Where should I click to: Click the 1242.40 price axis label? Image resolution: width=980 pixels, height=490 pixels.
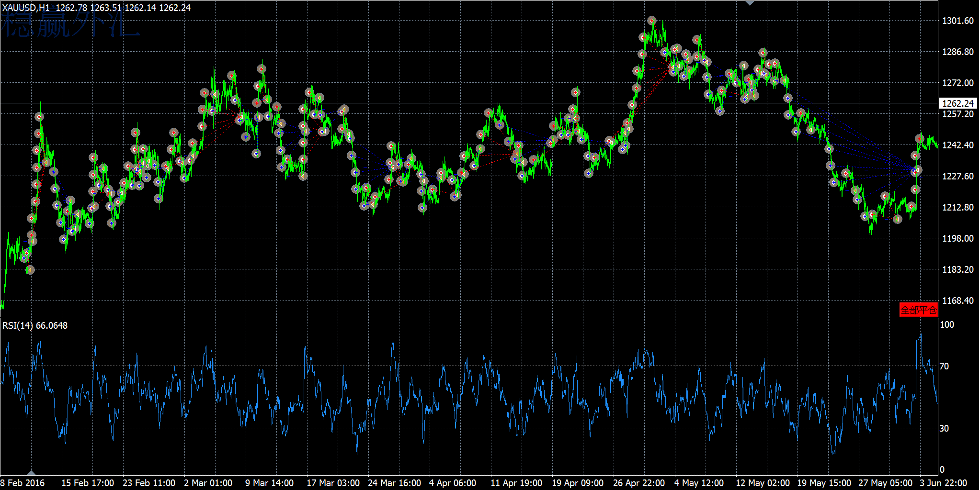coord(958,145)
